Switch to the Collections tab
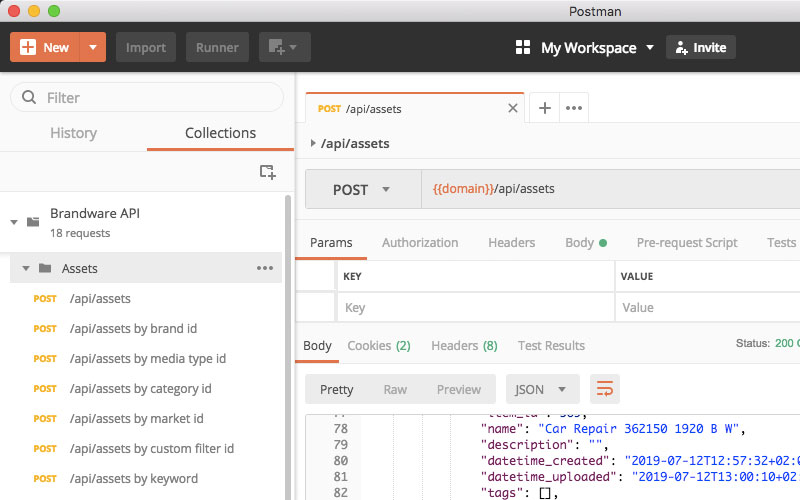This screenshot has height=500, width=800. tap(220, 133)
